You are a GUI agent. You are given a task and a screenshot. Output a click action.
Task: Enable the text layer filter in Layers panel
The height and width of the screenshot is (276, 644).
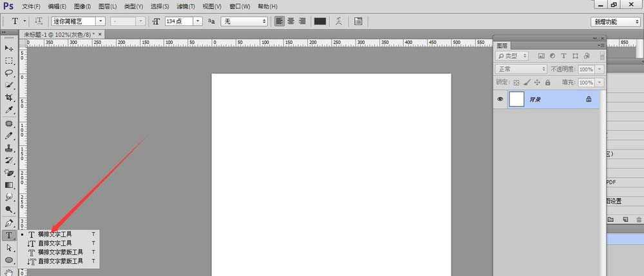563,56
